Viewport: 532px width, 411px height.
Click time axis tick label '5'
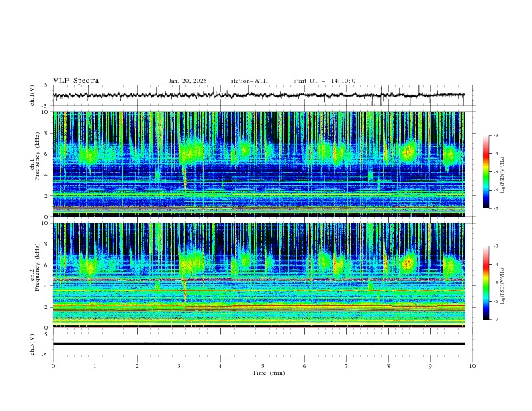[263, 366]
